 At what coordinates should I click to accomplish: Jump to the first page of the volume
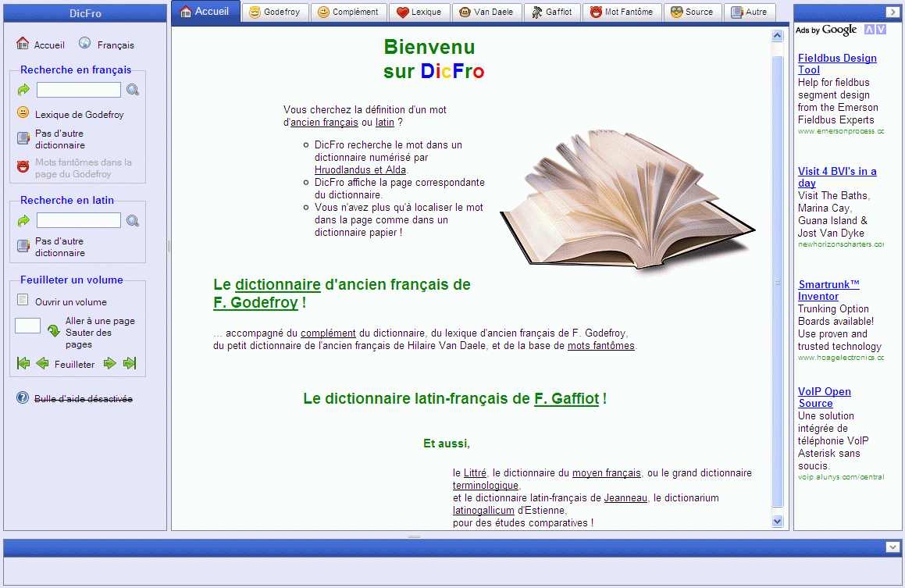pos(23,363)
